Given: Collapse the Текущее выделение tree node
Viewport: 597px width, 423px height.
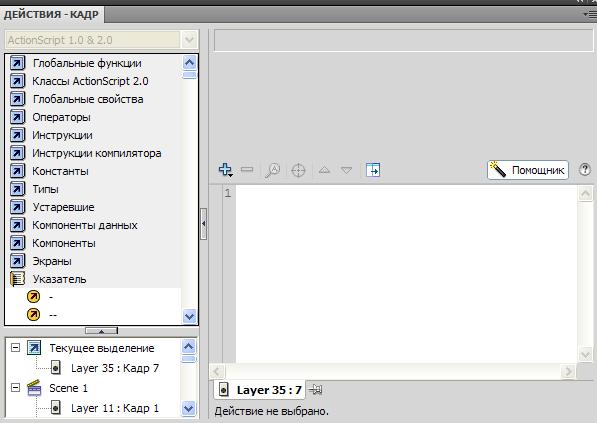Looking at the screenshot, I should click(x=15, y=347).
